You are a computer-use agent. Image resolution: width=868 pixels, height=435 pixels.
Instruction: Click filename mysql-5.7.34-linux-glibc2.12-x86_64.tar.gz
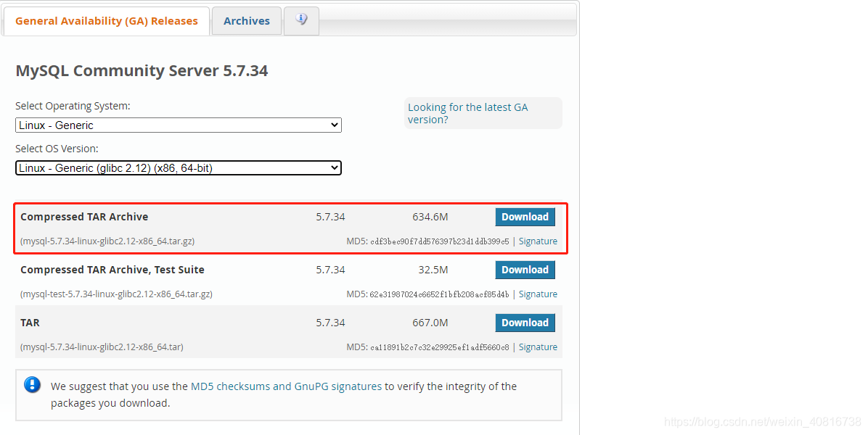point(107,241)
